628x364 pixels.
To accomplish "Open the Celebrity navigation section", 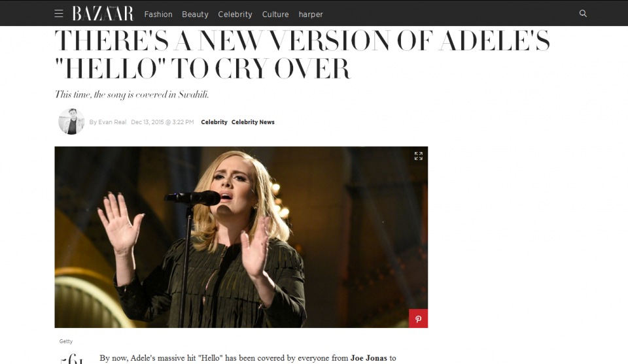I will click(235, 14).
